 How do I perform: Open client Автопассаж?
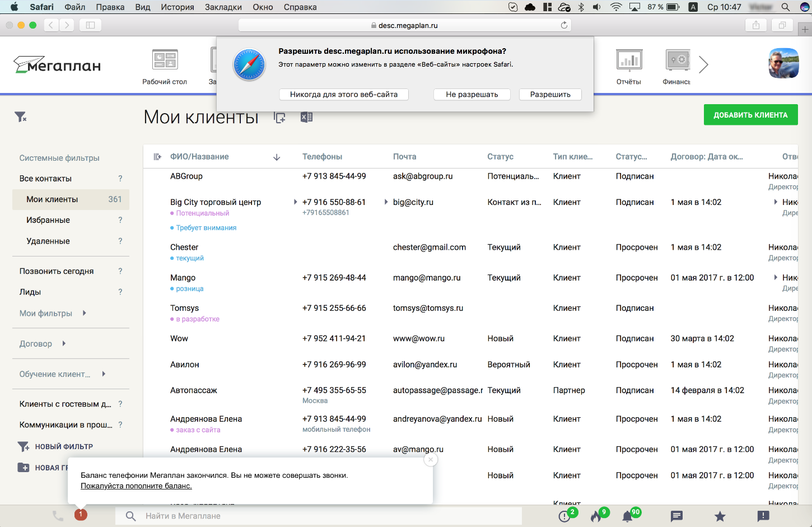click(194, 390)
